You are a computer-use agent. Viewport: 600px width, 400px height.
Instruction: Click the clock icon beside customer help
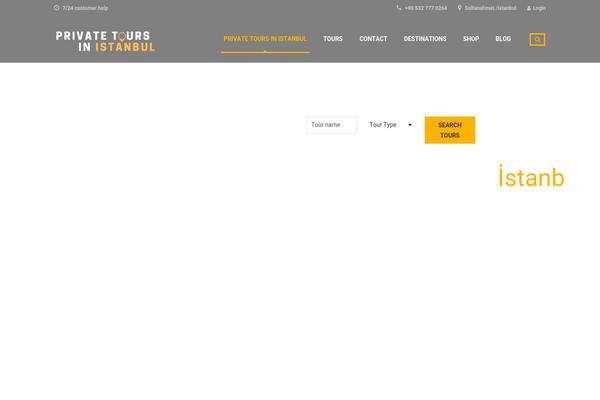pos(56,8)
